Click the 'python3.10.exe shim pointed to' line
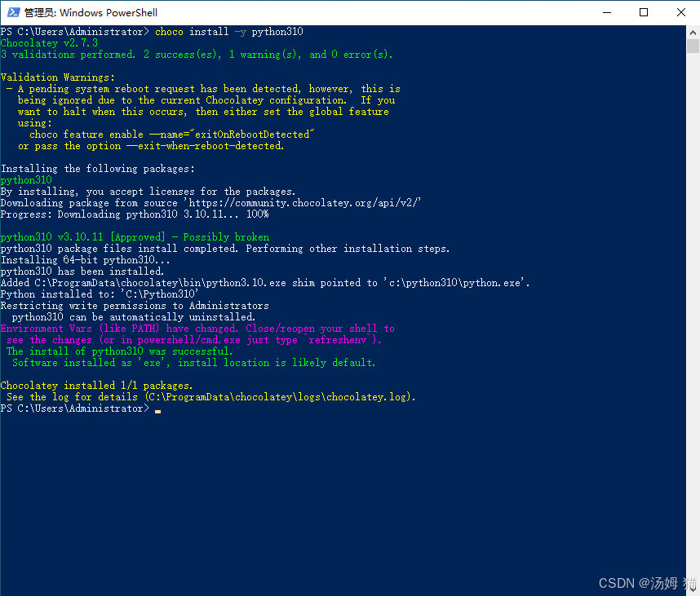 [x=265, y=283]
